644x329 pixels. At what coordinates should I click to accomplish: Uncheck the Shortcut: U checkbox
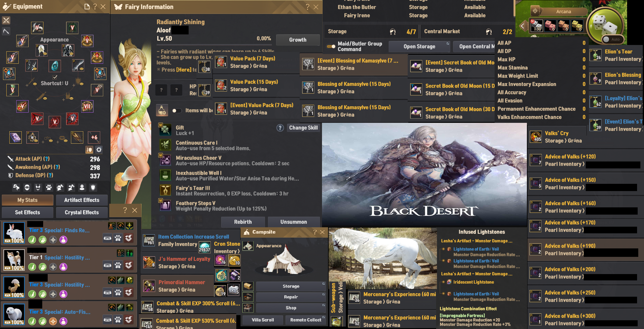(x=55, y=77)
